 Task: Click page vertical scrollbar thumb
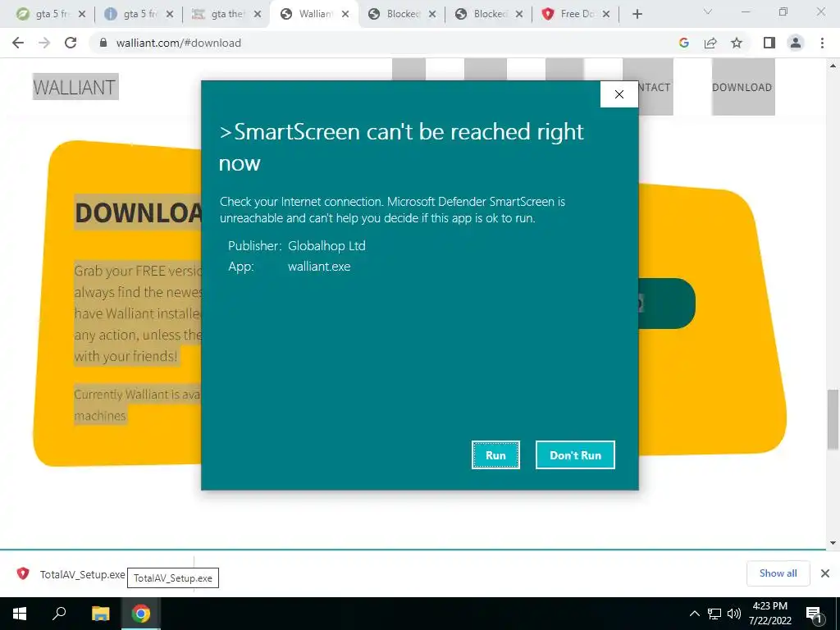tap(833, 419)
